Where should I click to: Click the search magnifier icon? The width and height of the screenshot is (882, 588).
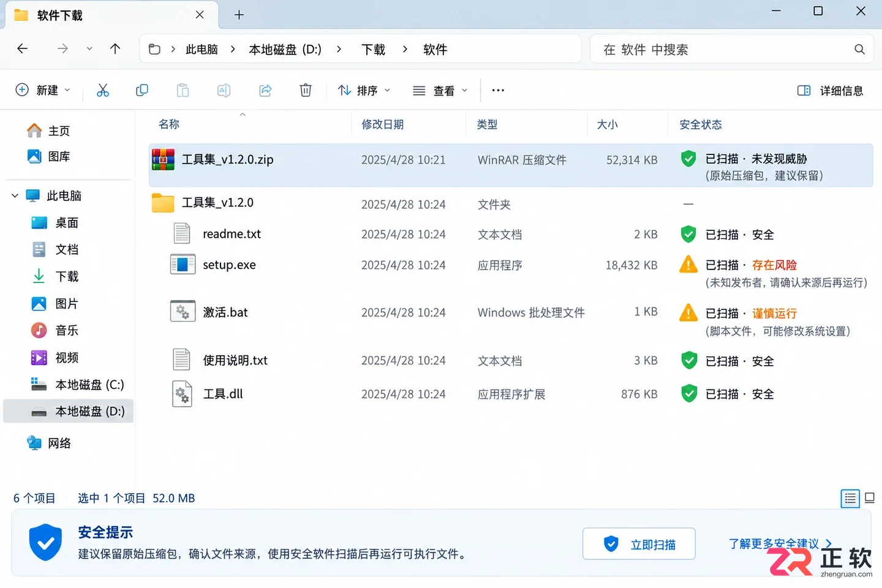(859, 50)
